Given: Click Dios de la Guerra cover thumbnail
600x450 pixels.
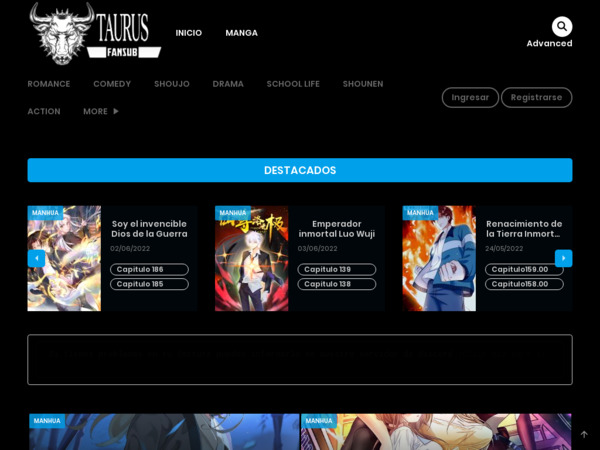Looking at the screenshot, I should coord(64,258).
